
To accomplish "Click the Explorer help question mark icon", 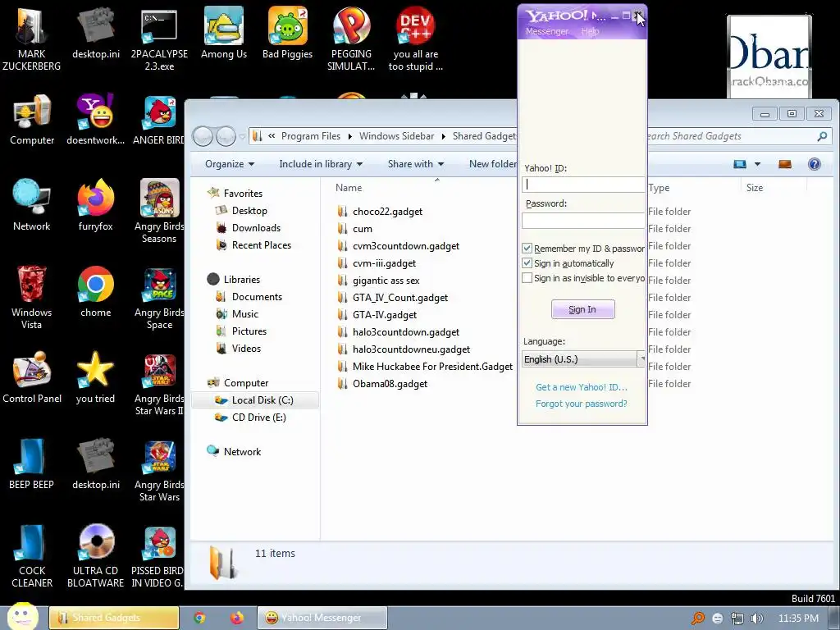I will 815,164.
